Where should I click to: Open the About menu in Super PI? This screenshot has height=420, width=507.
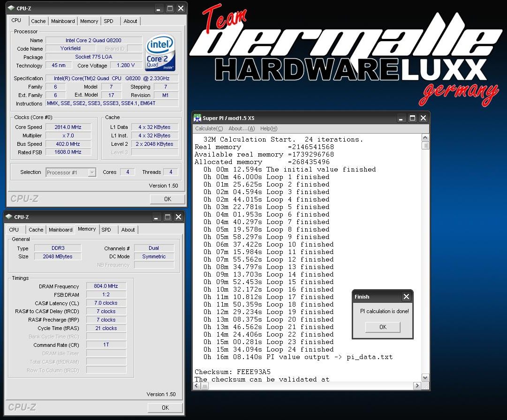(x=242, y=128)
